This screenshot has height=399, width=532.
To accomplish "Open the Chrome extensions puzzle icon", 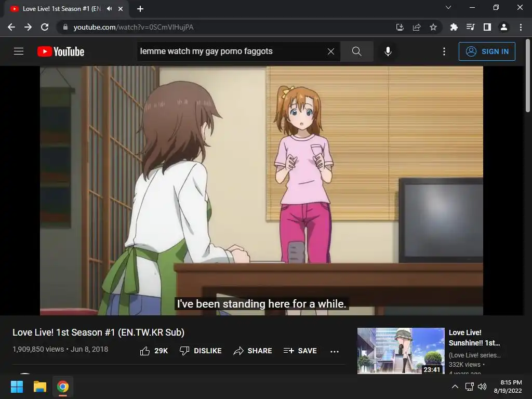I will (454, 27).
